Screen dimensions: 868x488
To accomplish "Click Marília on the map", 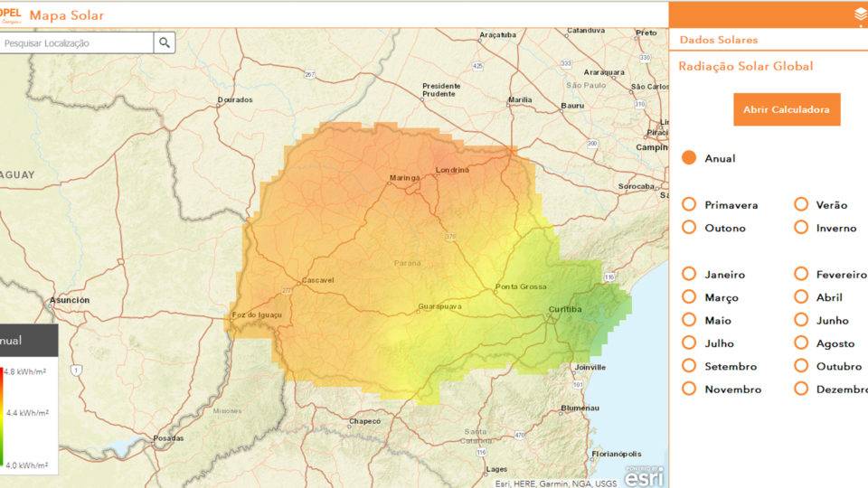I will coord(520,99).
